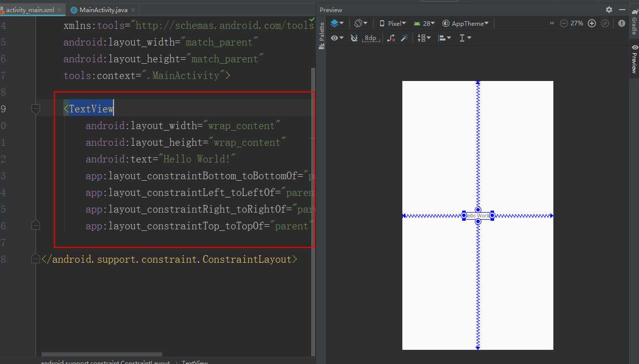Screen dimensions: 639x364
Task: Click the TextView right constraint handle
Action: coord(492,216)
